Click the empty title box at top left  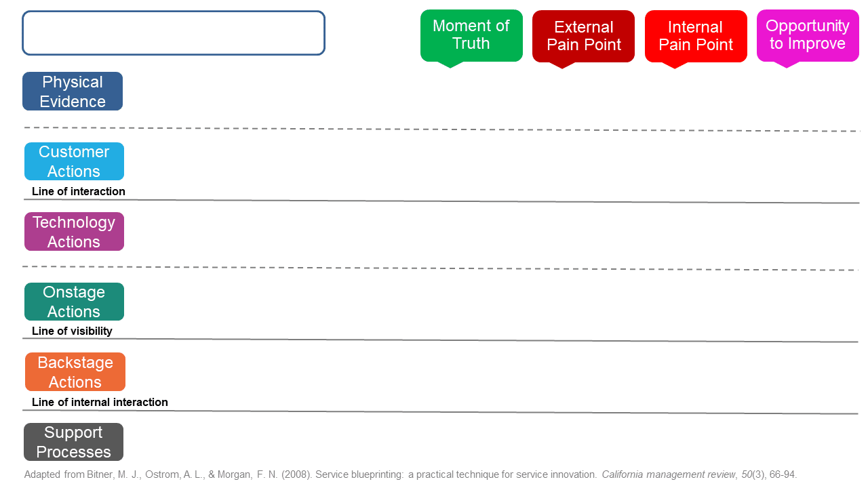[174, 33]
